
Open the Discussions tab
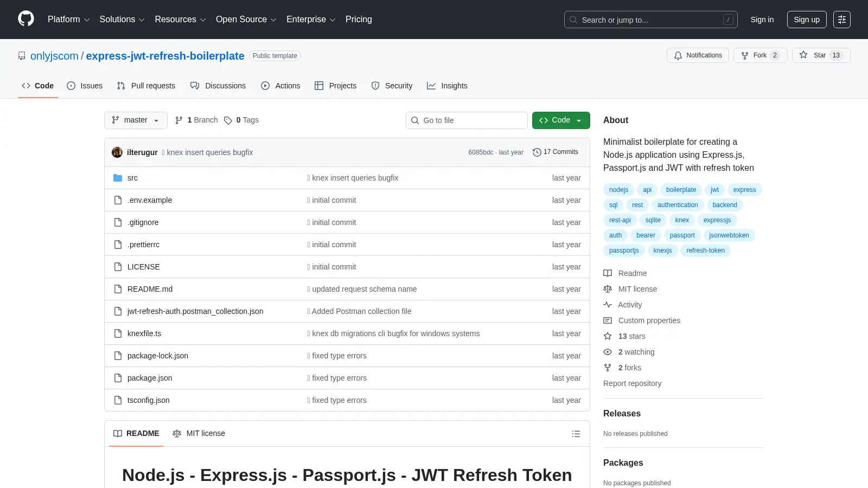[218, 86]
